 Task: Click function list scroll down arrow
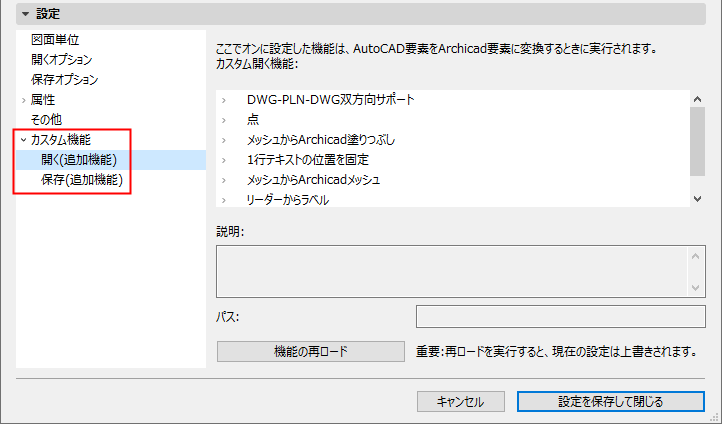698,199
